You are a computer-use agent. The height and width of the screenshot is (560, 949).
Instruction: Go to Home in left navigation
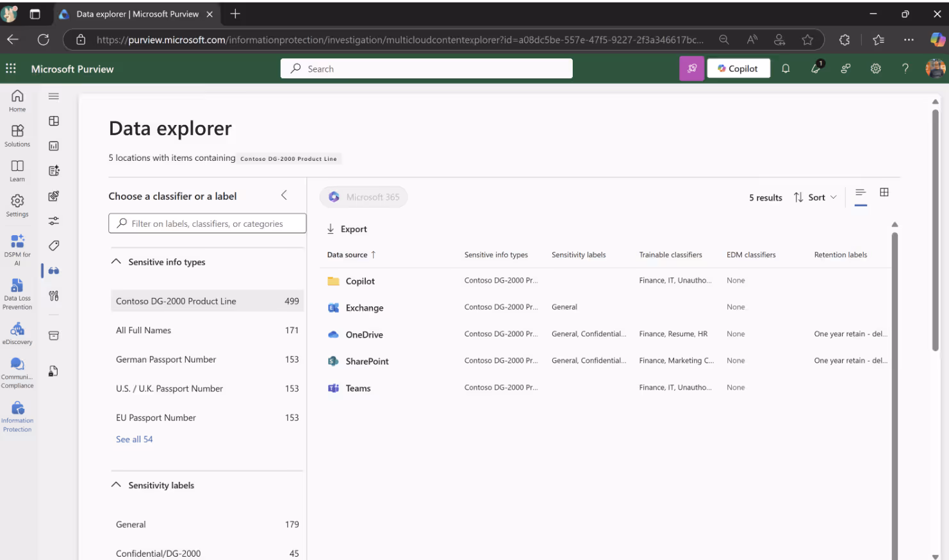[x=17, y=101]
